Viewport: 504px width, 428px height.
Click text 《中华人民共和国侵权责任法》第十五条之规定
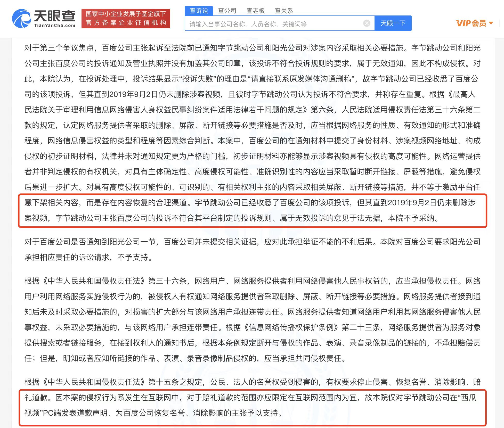pyautogui.click(x=121, y=382)
